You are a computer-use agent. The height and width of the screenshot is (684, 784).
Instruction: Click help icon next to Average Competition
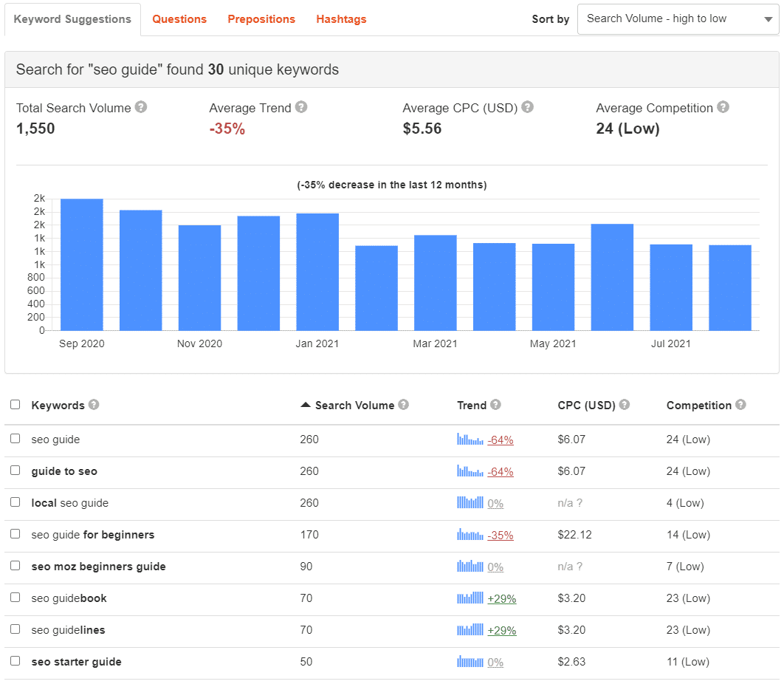723,107
